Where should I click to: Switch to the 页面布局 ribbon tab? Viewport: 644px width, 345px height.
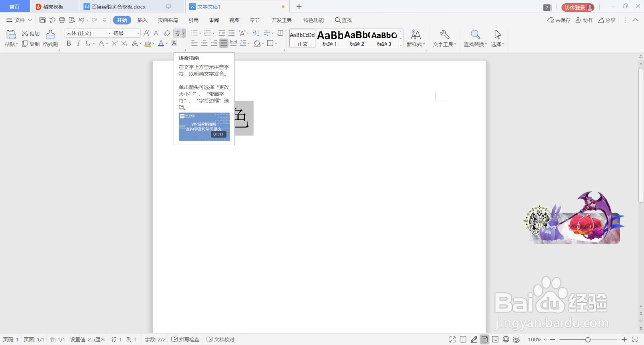coord(168,20)
